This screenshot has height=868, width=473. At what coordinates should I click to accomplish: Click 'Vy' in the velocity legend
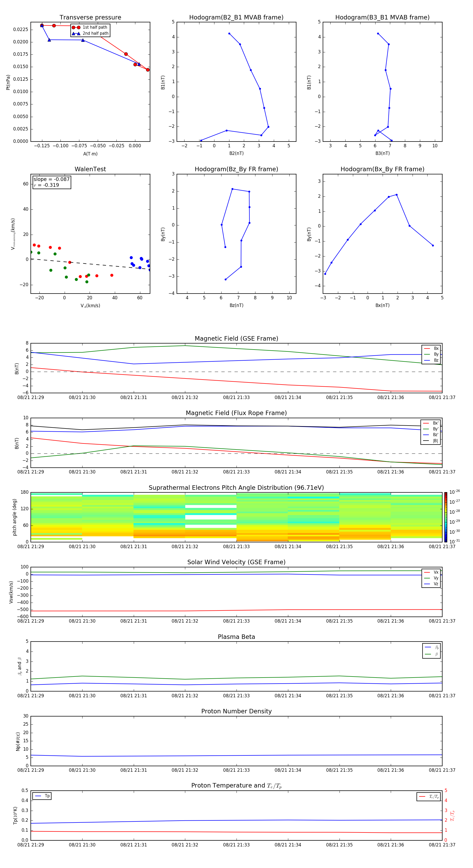point(431,578)
